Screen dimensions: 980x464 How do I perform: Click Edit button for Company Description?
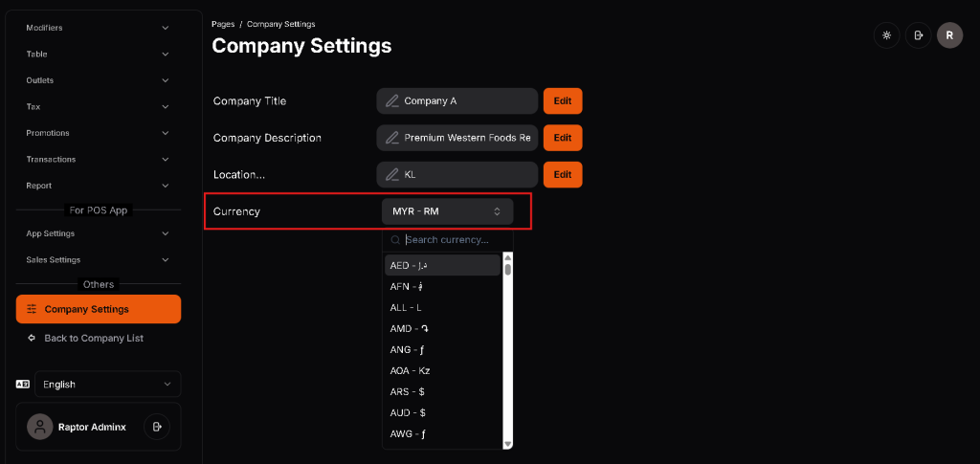(x=563, y=138)
